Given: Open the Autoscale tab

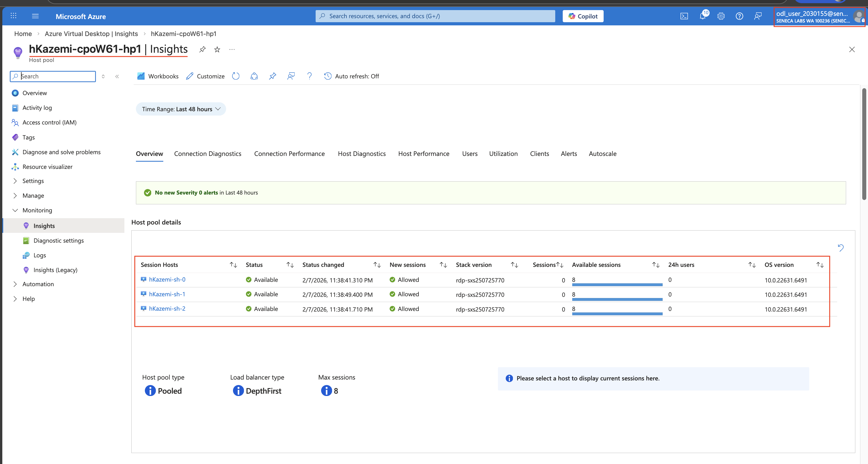Looking at the screenshot, I should [x=602, y=154].
